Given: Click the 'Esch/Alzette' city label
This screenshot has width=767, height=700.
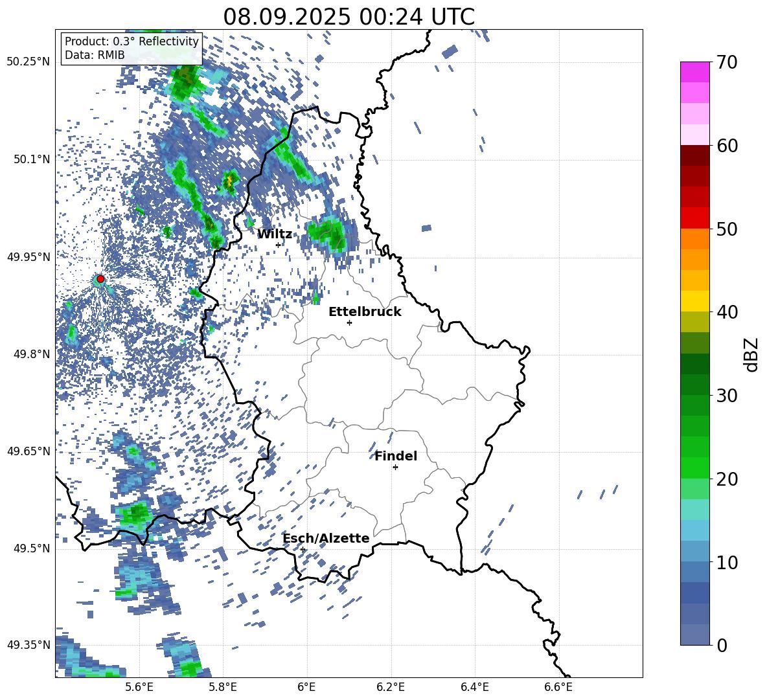Looking at the screenshot, I should [x=326, y=538].
